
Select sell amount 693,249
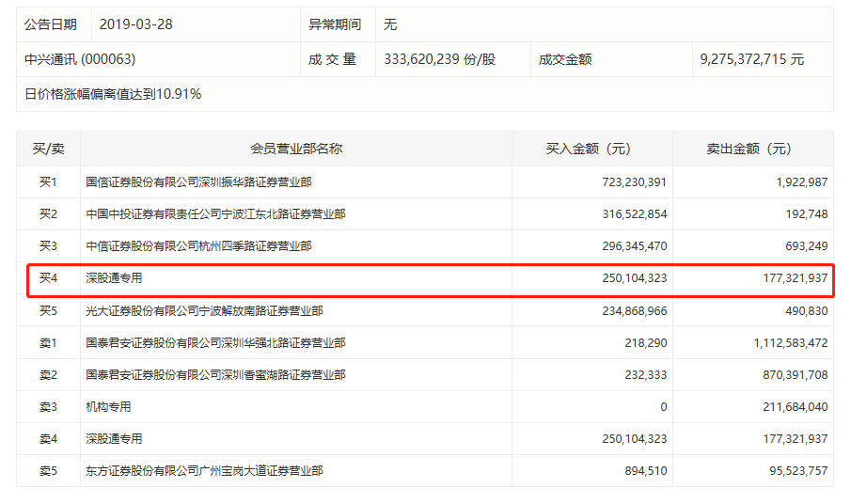point(807,246)
